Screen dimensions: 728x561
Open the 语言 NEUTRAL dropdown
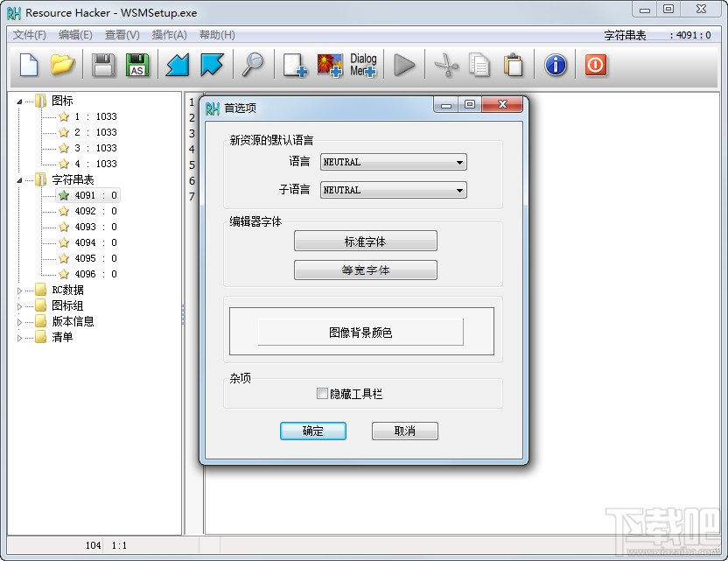(x=458, y=162)
